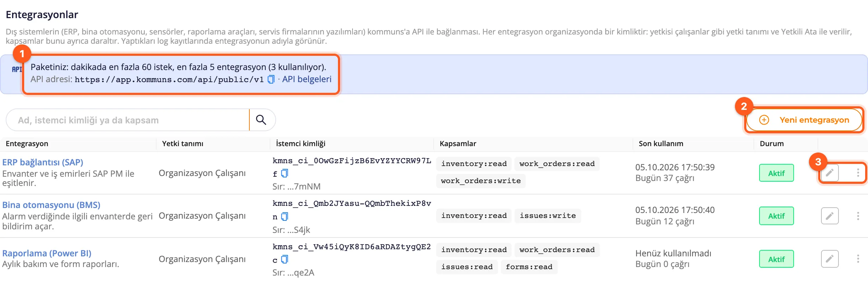The image size is (868, 288).
Task: Open more options for Bina otomasyonu (BMS)
Action: point(858,216)
